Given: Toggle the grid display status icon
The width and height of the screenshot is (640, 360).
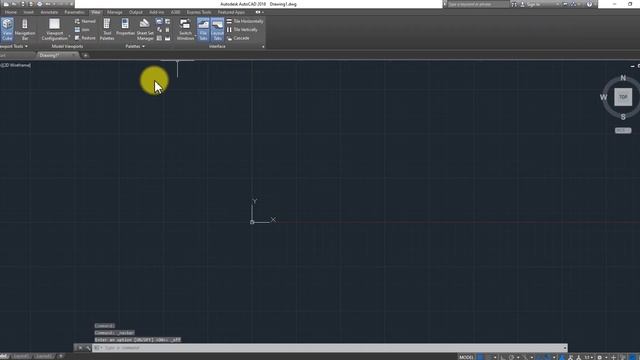Looking at the screenshot, I should click(x=480, y=357).
